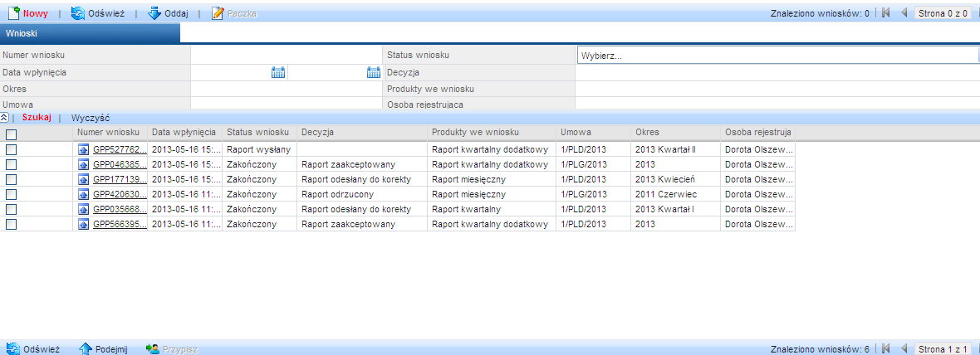This screenshot has height=355, width=980.
Task: Click the upload icon beside GPP527762
Action: point(84,150)
